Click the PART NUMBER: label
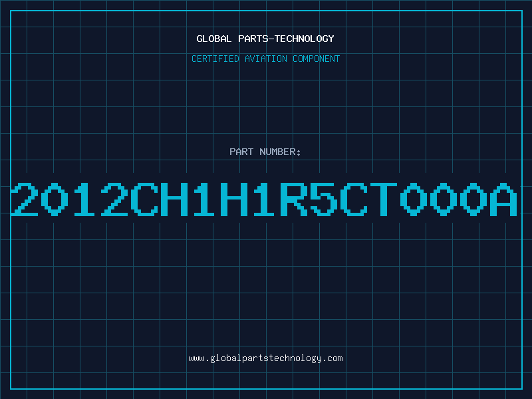Screen dimensions: 532x399 point(265,152)
